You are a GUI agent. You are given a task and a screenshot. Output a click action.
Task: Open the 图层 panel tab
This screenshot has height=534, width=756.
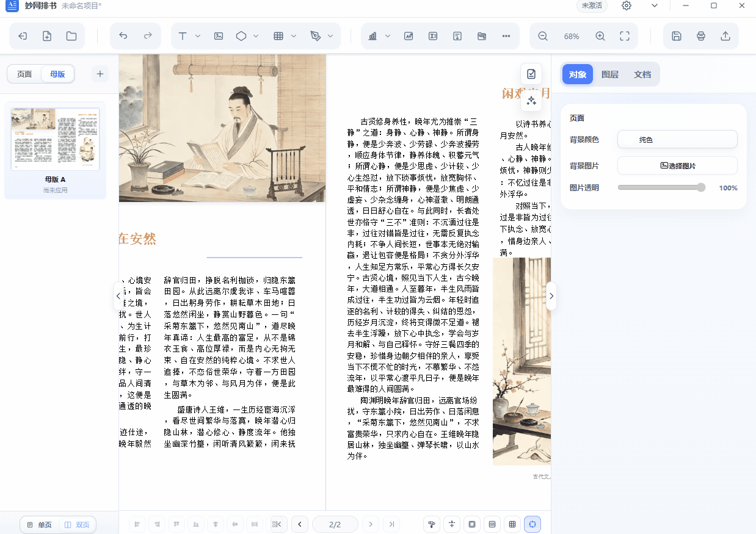(x=610, y=74)
